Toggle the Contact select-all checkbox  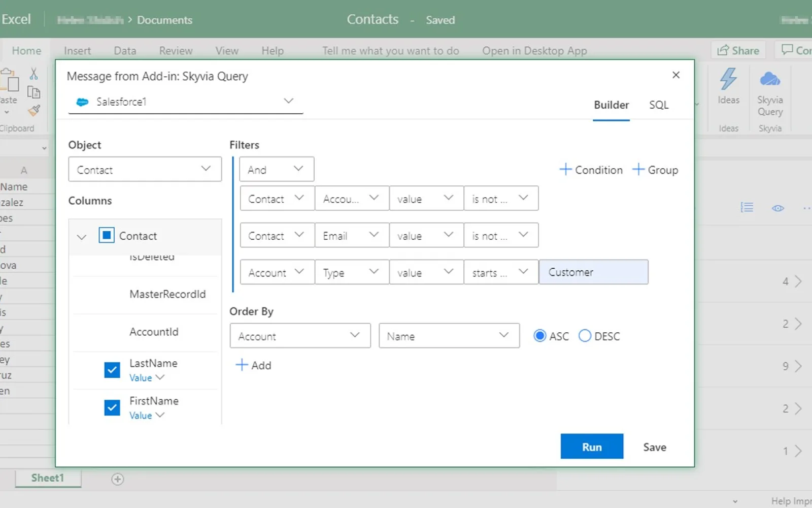(x=106, y=235)
